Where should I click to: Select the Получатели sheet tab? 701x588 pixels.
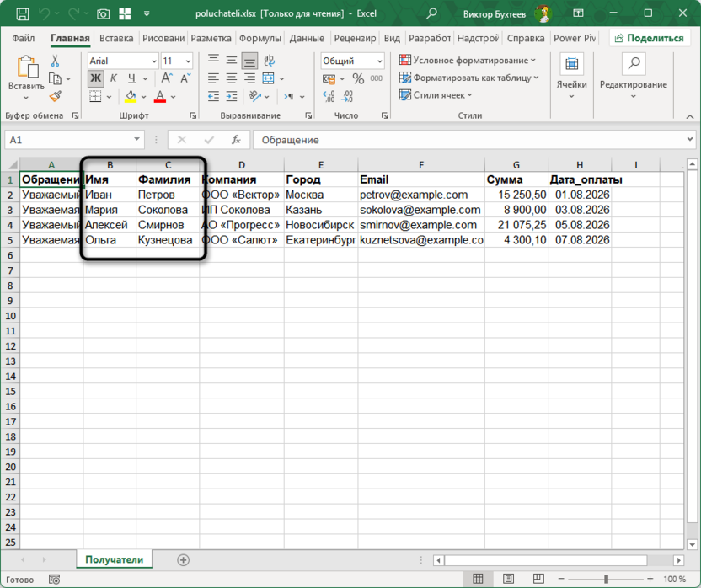tap(115, 560)
